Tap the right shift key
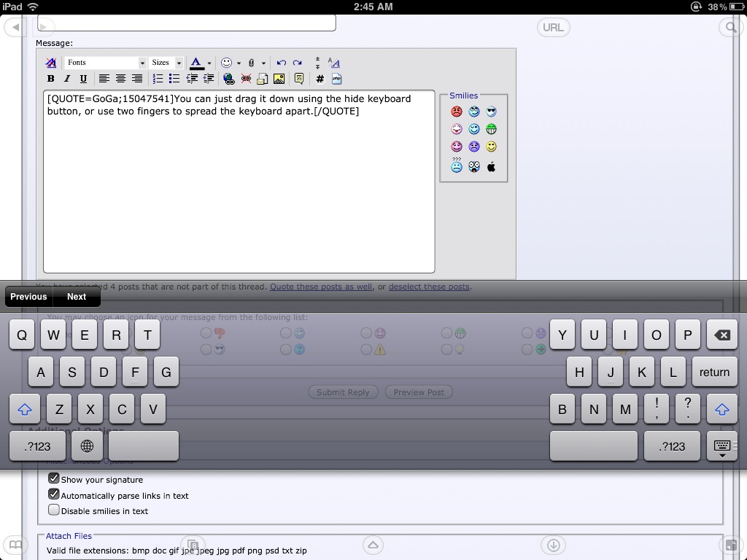 point(721,409)
